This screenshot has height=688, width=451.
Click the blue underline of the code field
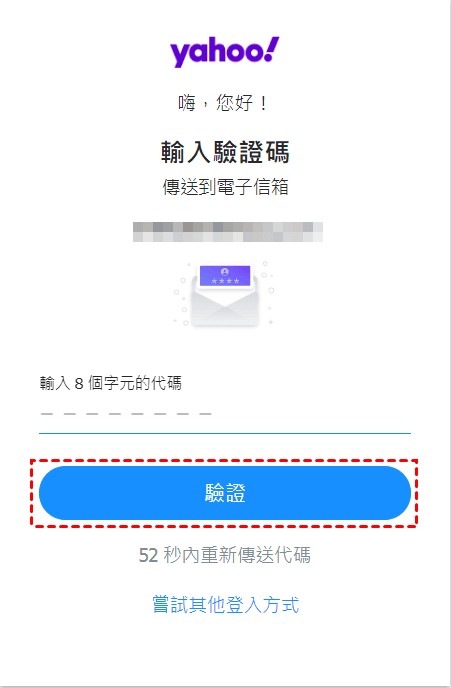click(225, 433)
